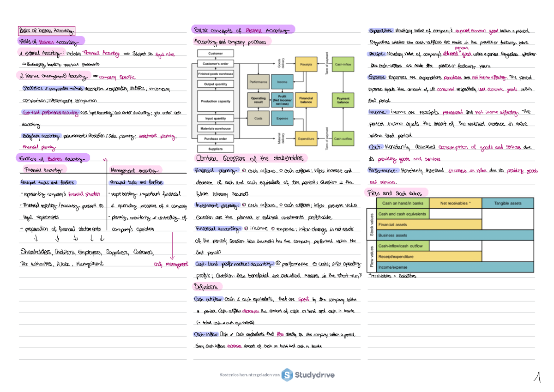
Task: Click the Suppliers box at diagram bottom
Action: (215, 149)
